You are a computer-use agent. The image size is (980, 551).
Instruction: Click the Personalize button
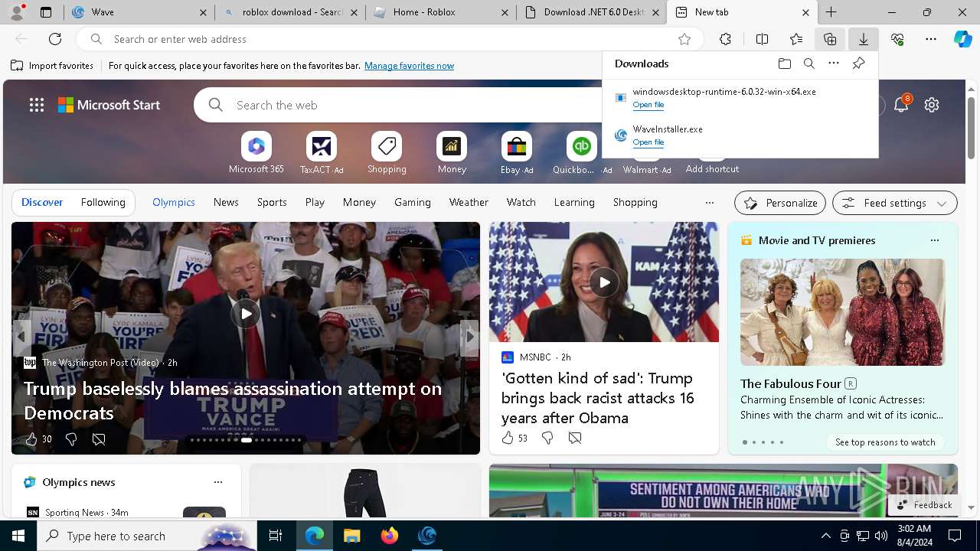(780, 203)
